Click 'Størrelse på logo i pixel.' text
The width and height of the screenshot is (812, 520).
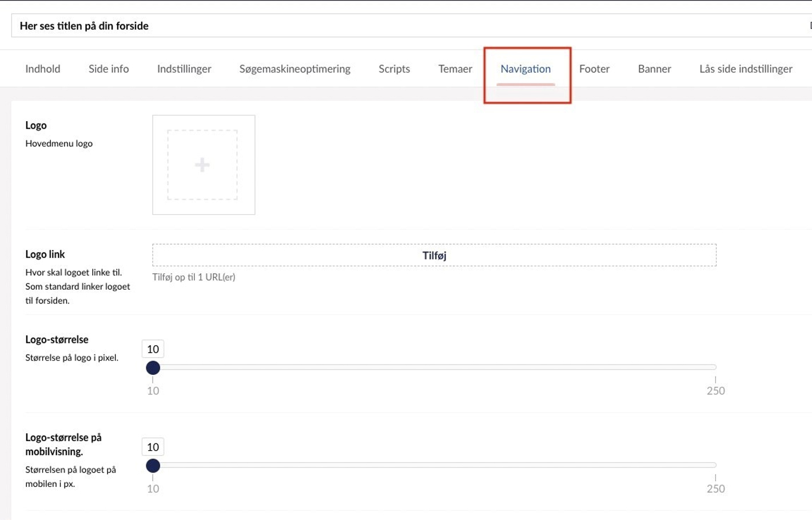(x=72, y=358)
